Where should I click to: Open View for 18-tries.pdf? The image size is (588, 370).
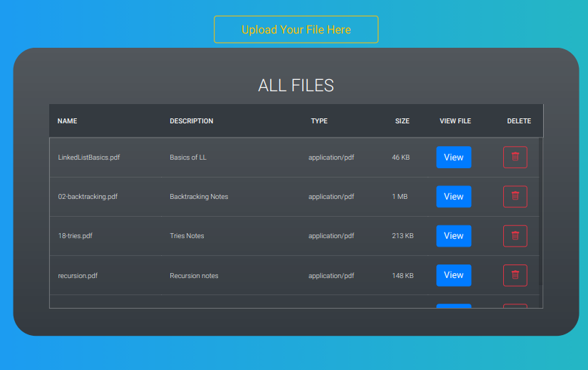[x=454, y=236]
